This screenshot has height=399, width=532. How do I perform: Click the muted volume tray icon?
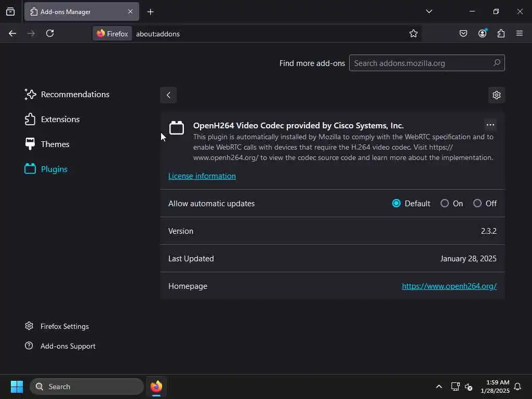(x=469, y=387)
